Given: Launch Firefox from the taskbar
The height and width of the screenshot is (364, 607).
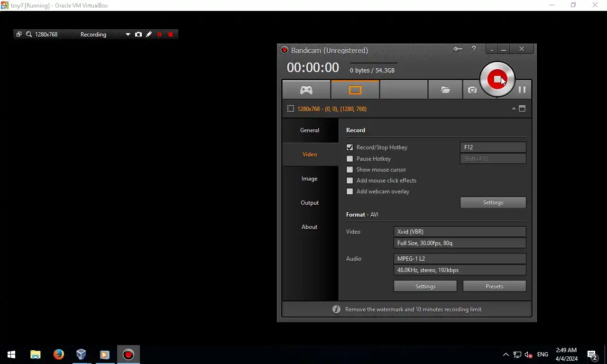Looking at the screenshot, I should (x=58, y=355).
